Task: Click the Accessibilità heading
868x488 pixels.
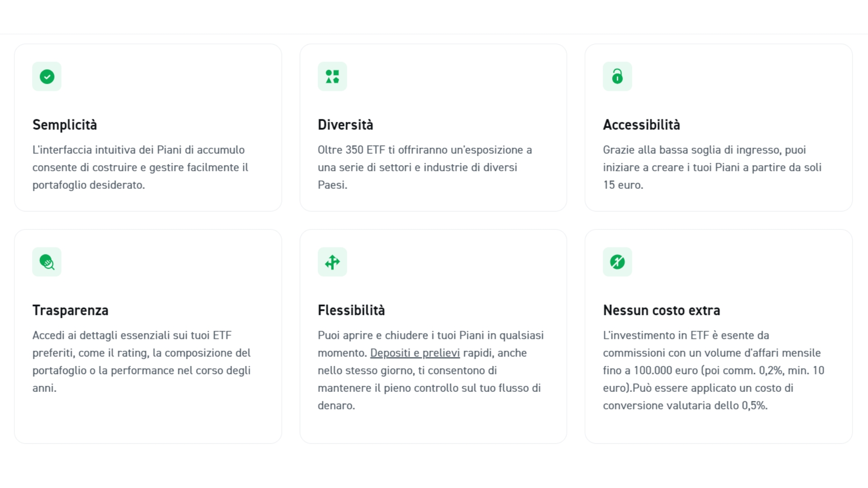Action: point(642,125)
